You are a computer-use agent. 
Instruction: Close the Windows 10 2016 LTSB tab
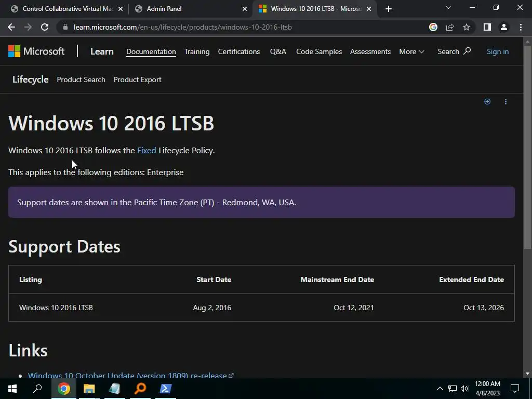coord(369,9)
